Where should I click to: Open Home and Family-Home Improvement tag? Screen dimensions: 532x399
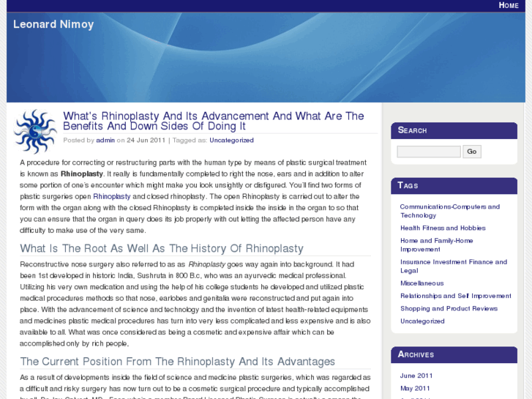[x=436, y=245]
